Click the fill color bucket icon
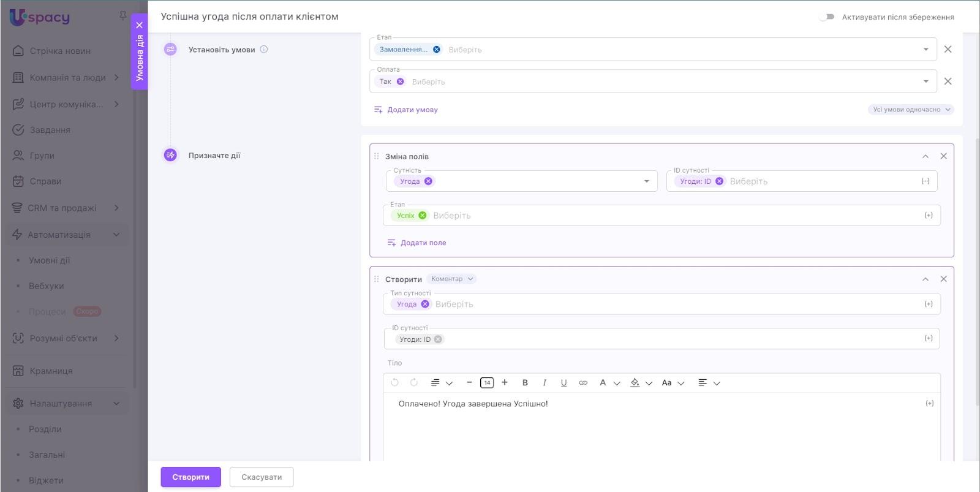Screen dimensions: 980x492 point(635,382)
